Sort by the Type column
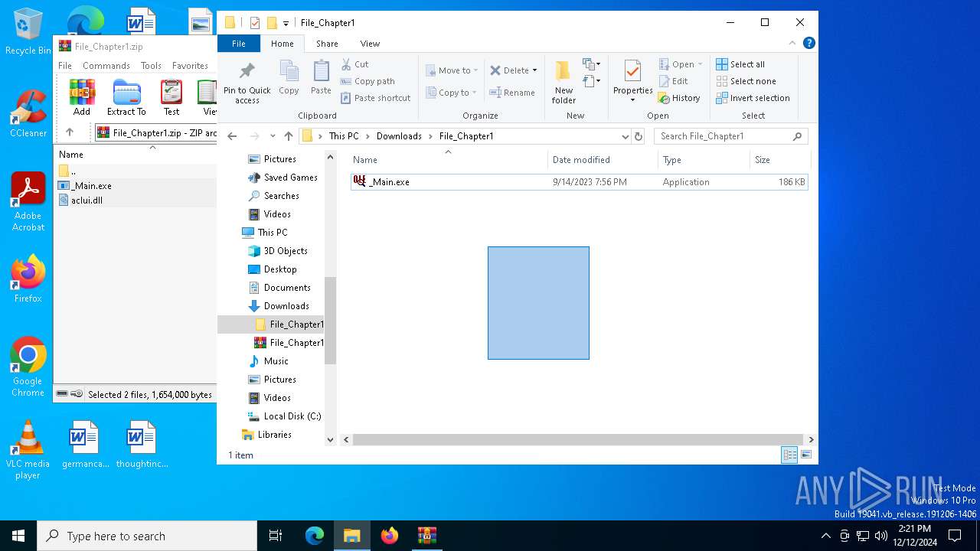 click(x=704, y=160)
